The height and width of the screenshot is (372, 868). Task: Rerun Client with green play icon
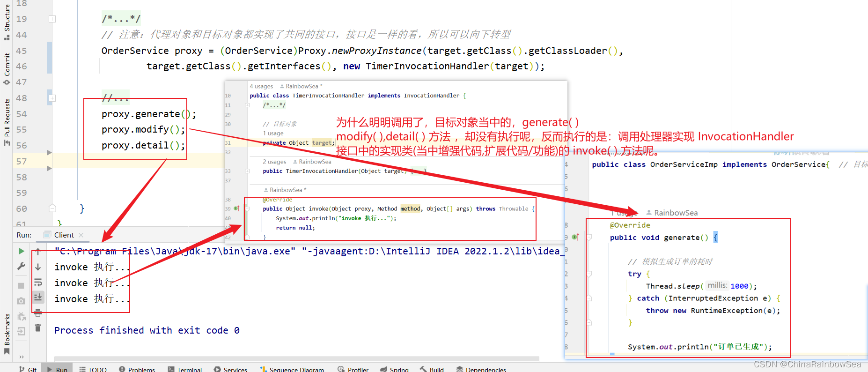pyautogui.click(x=21, y=251)
